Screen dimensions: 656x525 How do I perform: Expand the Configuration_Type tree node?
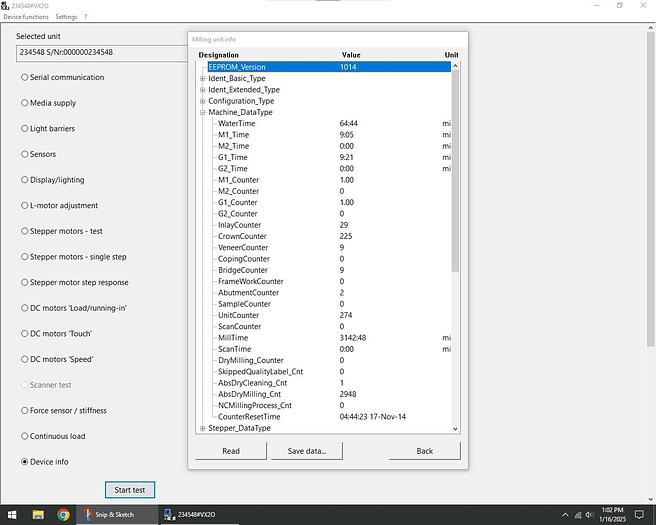tap(203, 101)
